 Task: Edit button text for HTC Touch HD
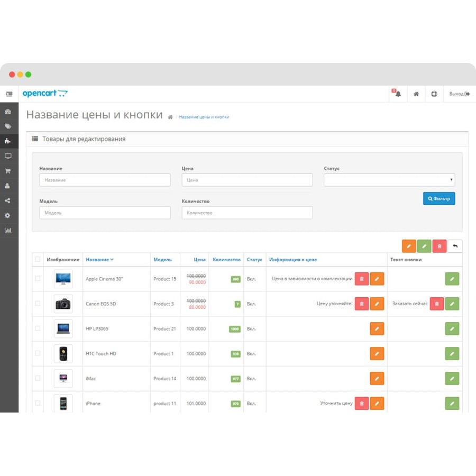[452, 353]
